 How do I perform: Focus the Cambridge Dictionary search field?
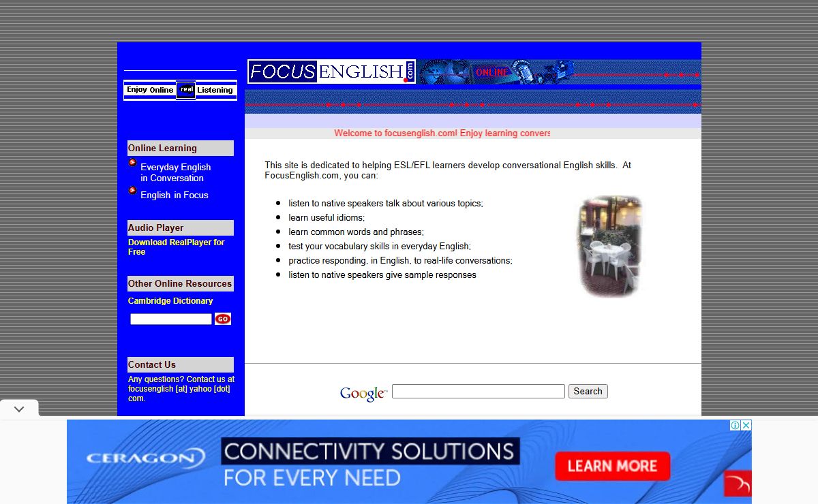click(x=171, y=319)
